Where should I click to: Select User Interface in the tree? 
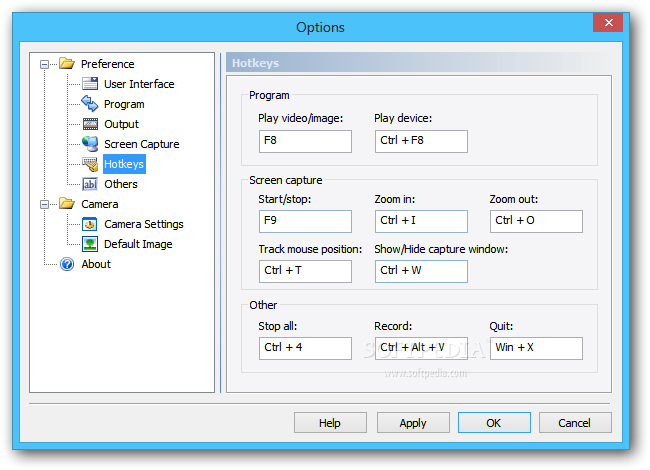[x=139, y=84]
